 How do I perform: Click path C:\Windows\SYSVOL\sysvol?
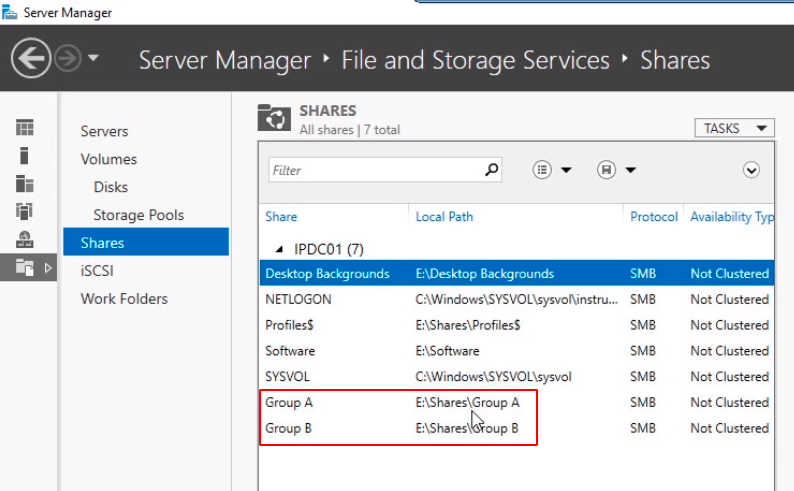pos(493,377)
